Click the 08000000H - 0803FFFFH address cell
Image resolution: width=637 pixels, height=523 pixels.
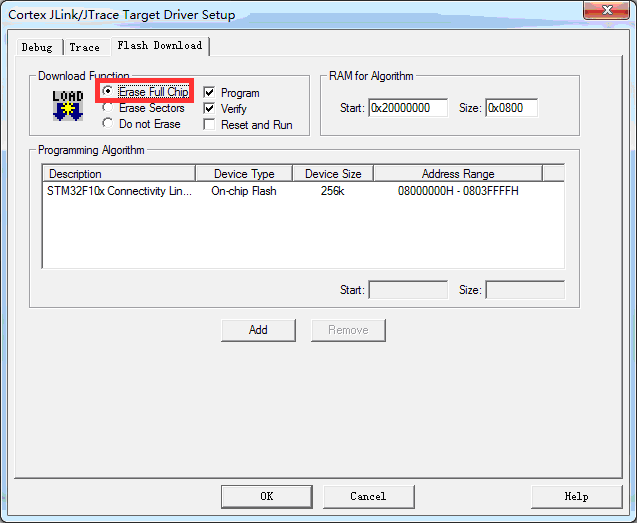tap(458, 191)
